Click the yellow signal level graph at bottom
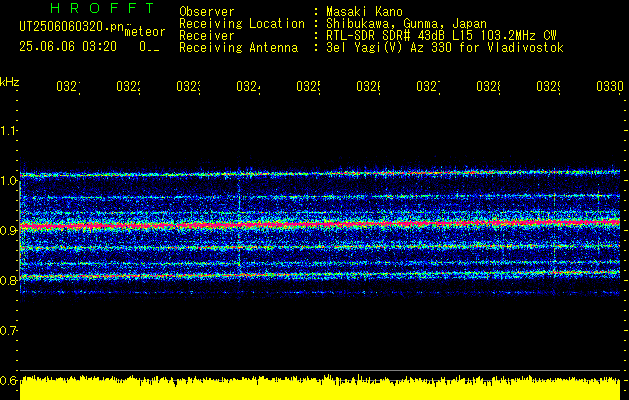629x400 pixels. 320,388
